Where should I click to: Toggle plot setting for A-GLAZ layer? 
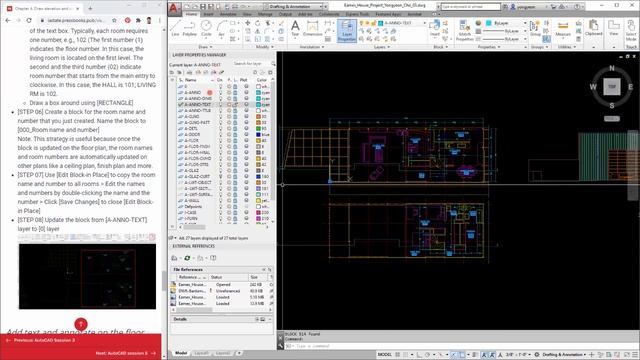(246, 171)
